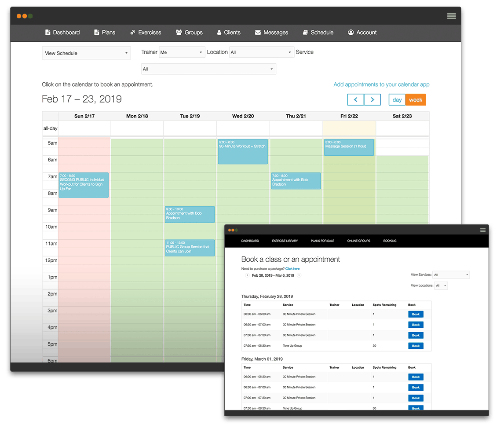Open the Schedule menu item
504x432 pixels.
click(318, 33)
